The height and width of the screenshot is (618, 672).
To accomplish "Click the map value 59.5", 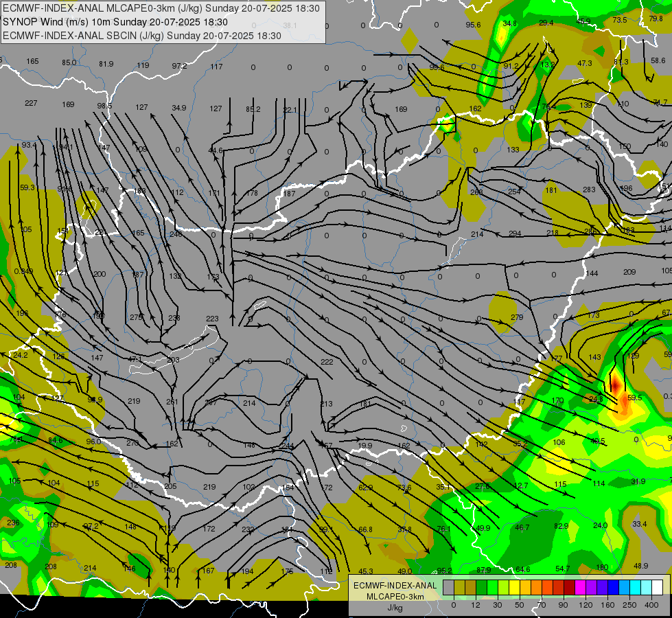I will [x=634, y=398].
